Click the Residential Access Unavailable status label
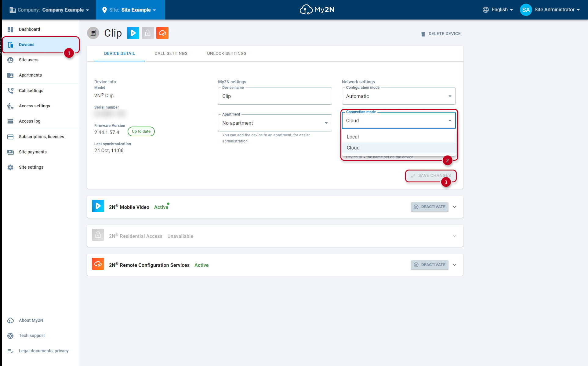Image resolution: width=588 pixels, height=366 pixels. tap(180, 236)
